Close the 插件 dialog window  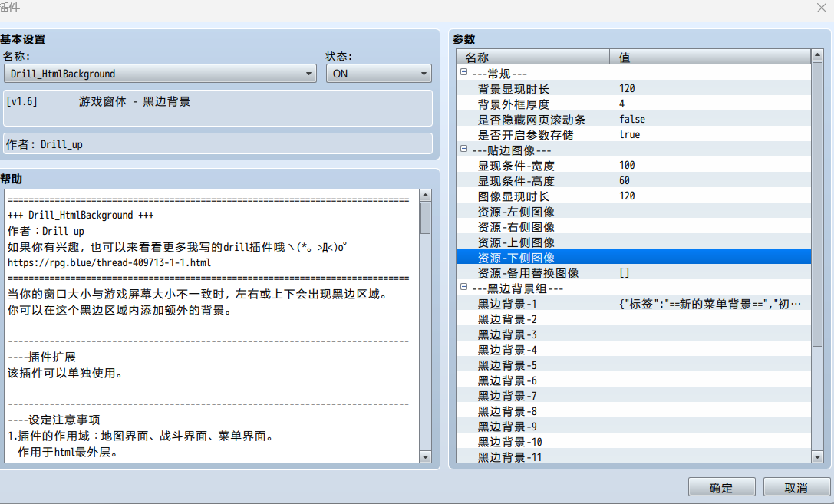point(821,8)
